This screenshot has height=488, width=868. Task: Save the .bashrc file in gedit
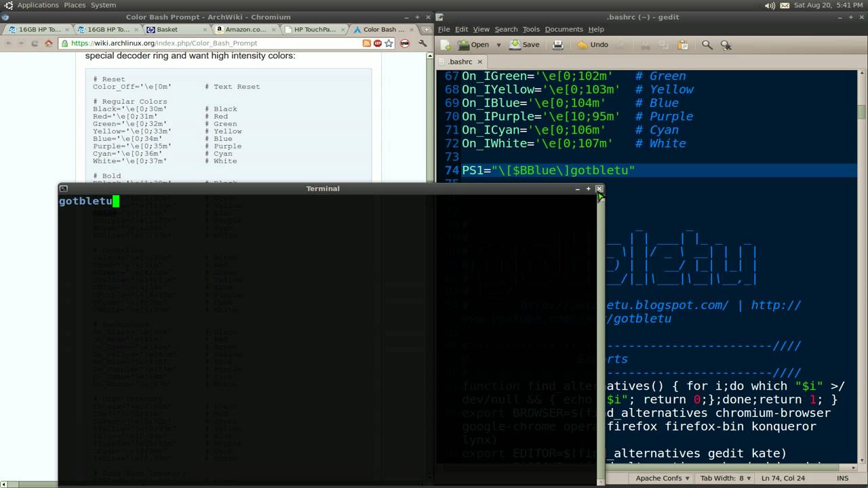point(524,45)
